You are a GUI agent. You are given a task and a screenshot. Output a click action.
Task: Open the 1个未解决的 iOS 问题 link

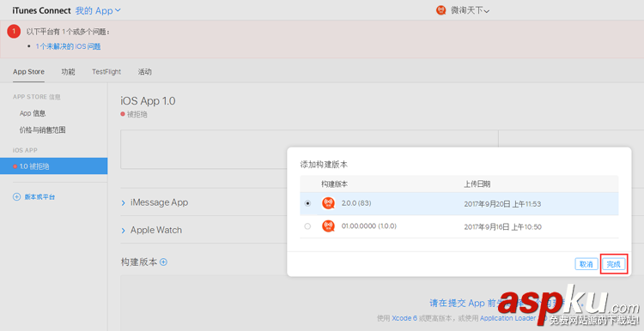[68, 46]
